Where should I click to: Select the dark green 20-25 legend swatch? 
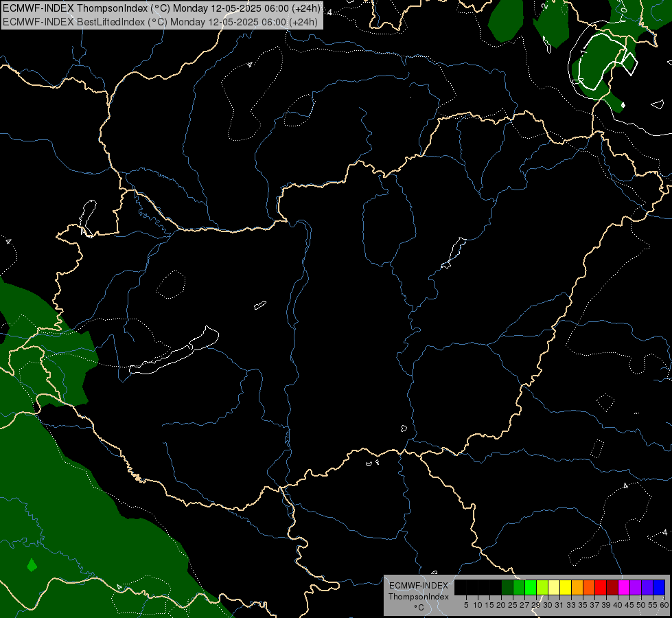507,587
